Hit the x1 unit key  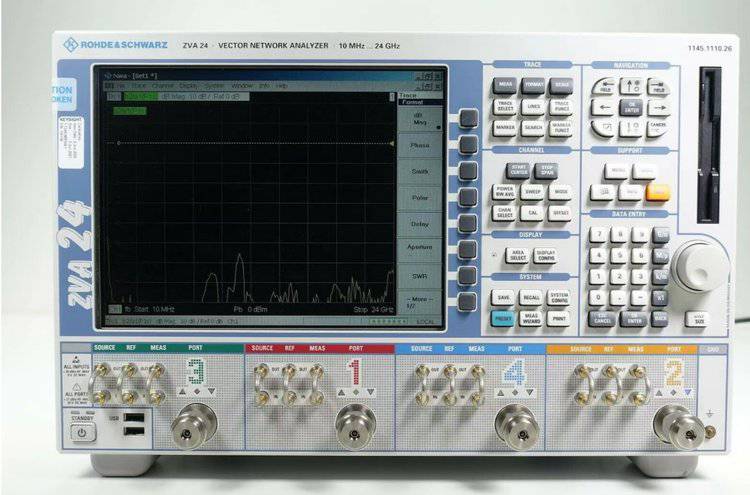click(661, 297)
